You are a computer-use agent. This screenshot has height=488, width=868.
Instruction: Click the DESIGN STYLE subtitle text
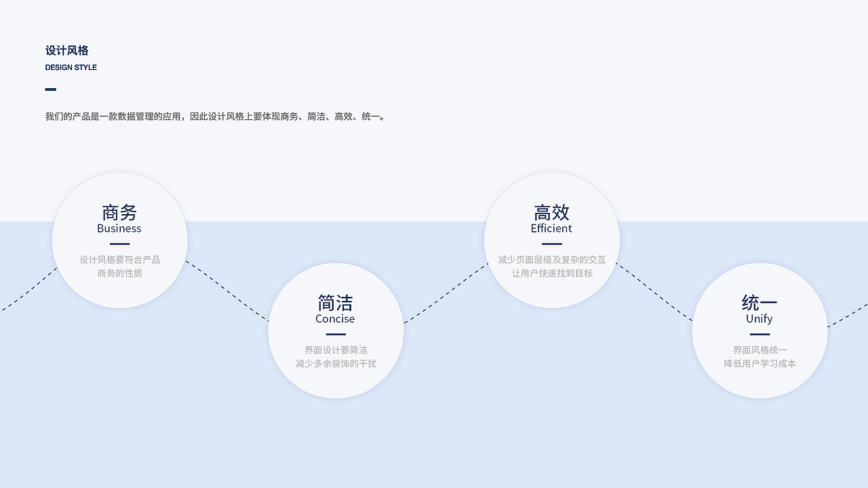[71, 67]
